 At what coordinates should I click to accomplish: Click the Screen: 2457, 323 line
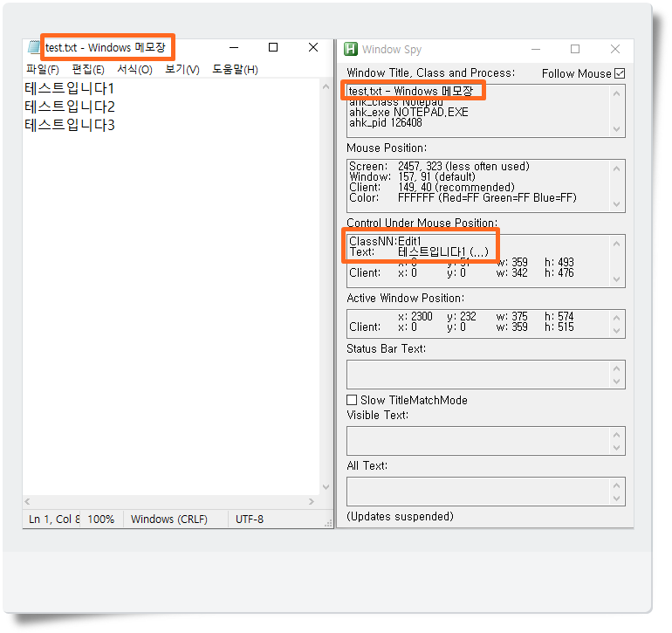tap(439, 167)
